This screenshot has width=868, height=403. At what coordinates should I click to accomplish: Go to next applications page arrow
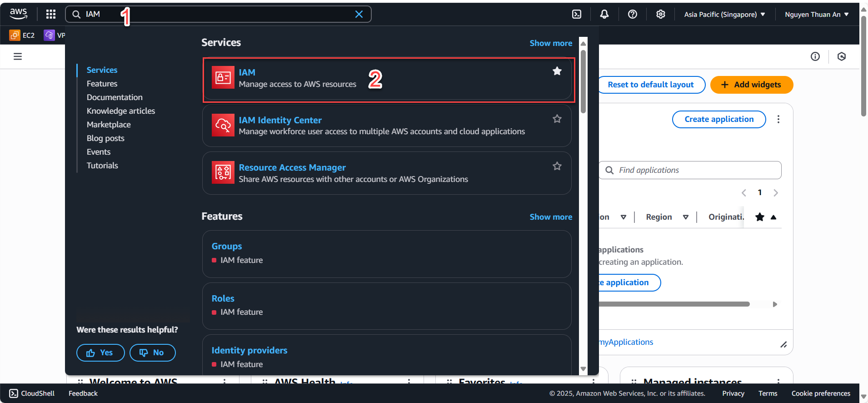pyautogui.click(x=776, y=193)
